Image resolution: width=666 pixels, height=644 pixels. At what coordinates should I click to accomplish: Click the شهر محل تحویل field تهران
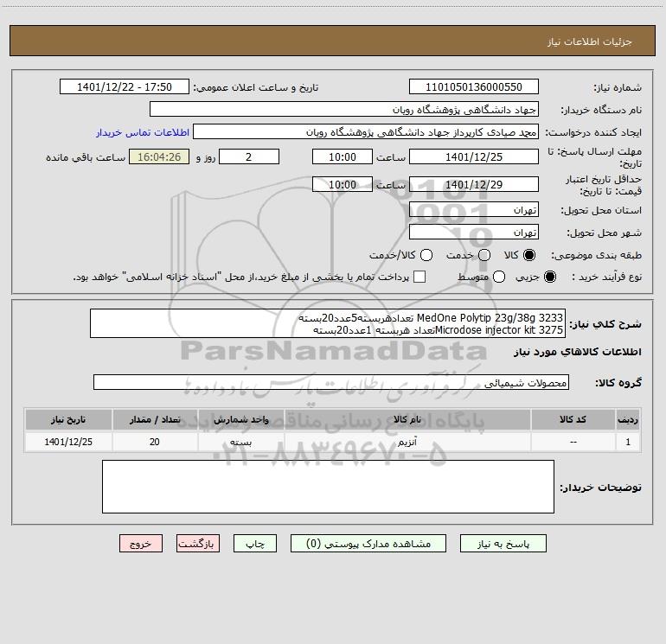click(474, 232)
